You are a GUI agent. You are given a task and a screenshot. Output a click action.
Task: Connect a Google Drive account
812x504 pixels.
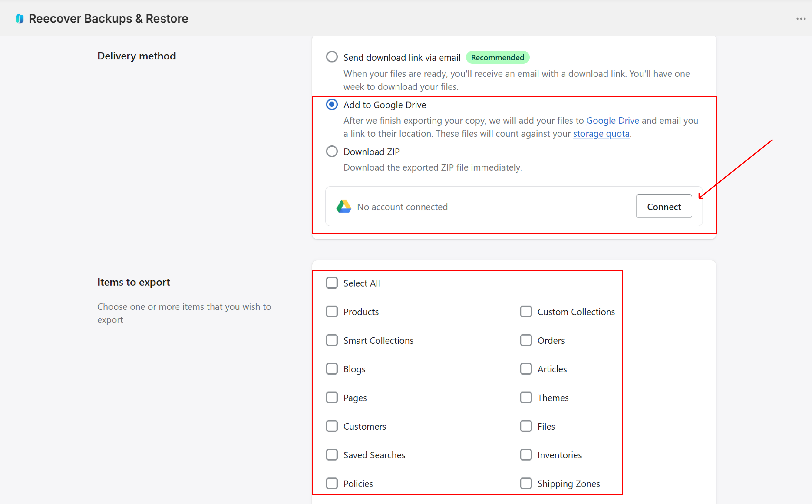coord(664,207)
